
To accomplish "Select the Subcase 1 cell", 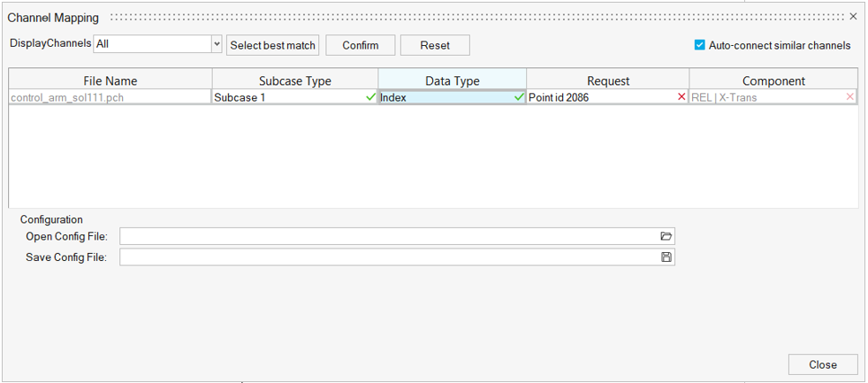I will (287, 97).
